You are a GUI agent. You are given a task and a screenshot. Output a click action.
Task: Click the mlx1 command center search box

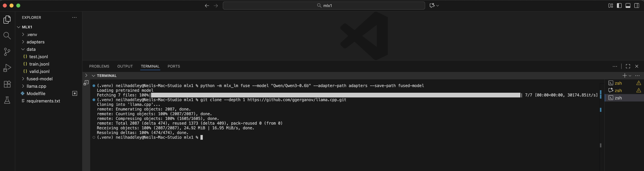tap(324, 5)
